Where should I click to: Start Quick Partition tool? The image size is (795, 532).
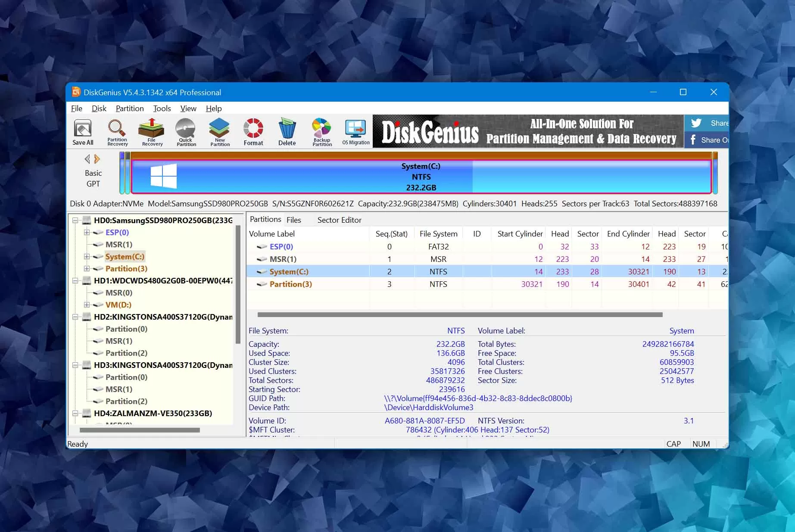(186, 132)
